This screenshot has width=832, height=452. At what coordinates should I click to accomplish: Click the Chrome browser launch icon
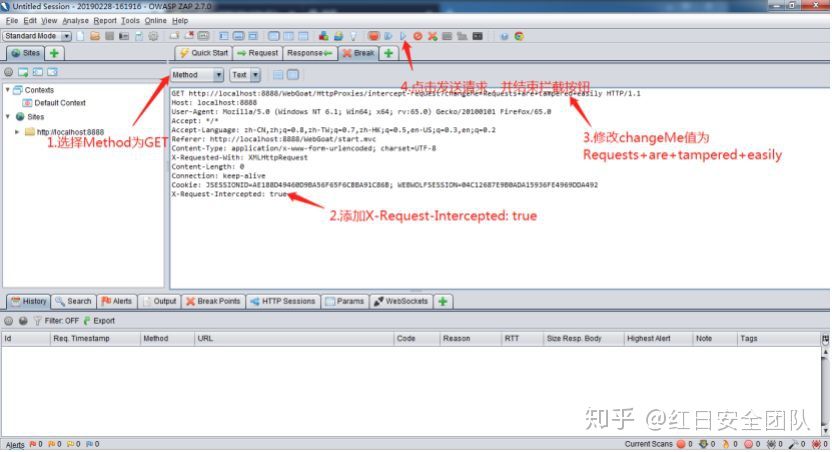[519, 36]
